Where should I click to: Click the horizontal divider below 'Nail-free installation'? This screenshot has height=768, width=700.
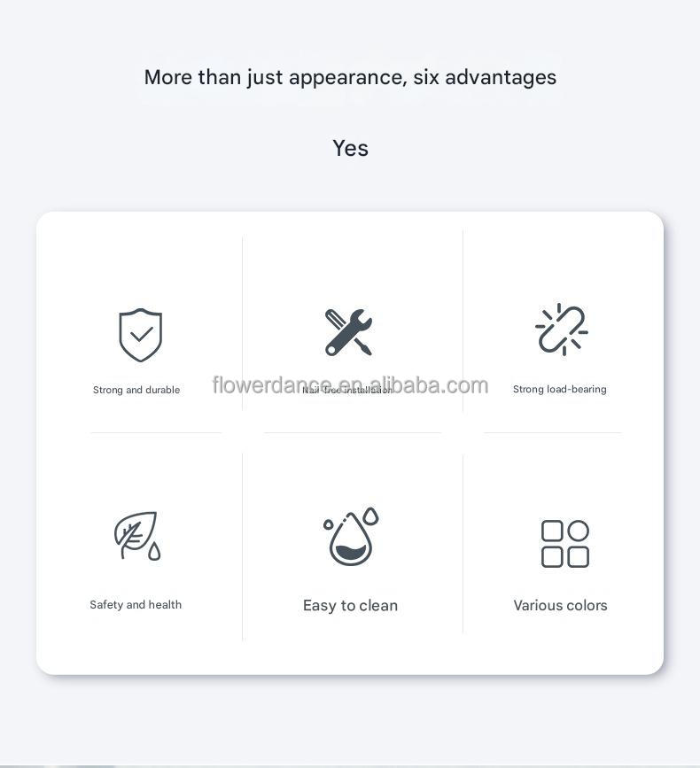click(353, 433)
